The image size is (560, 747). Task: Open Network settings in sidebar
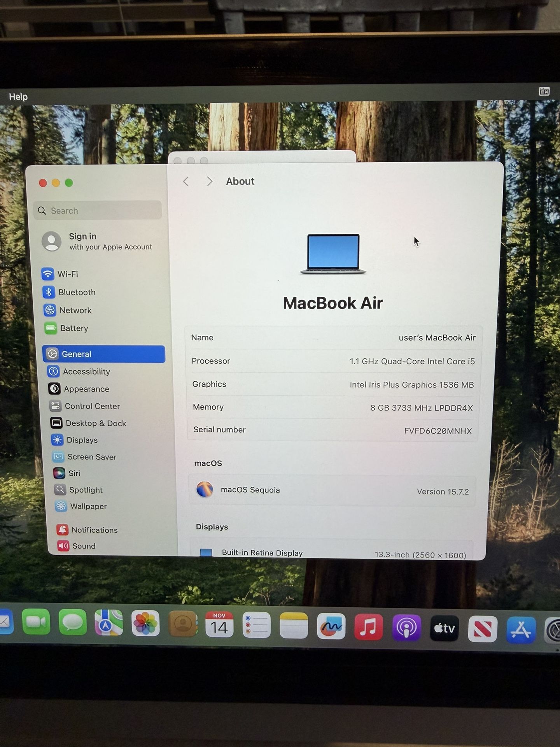pos(68,310)
